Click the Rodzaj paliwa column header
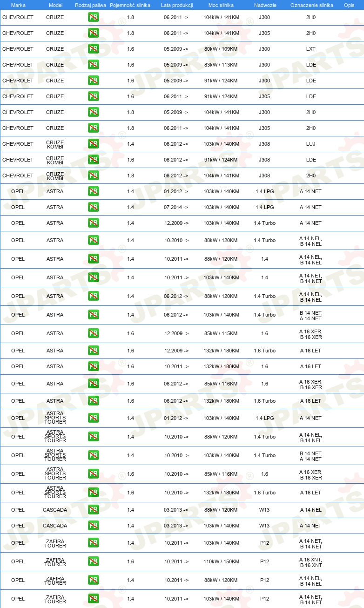This screenshot has height=608, width=364. (90, 5)
